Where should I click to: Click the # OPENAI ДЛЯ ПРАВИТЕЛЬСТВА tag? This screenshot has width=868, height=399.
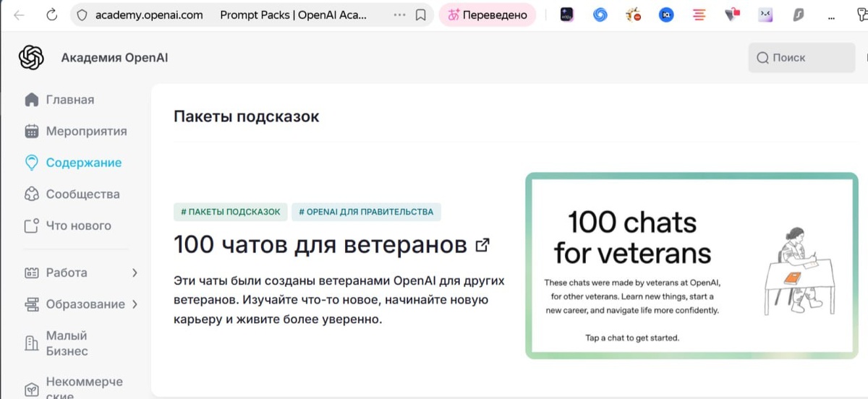(367, 212)
